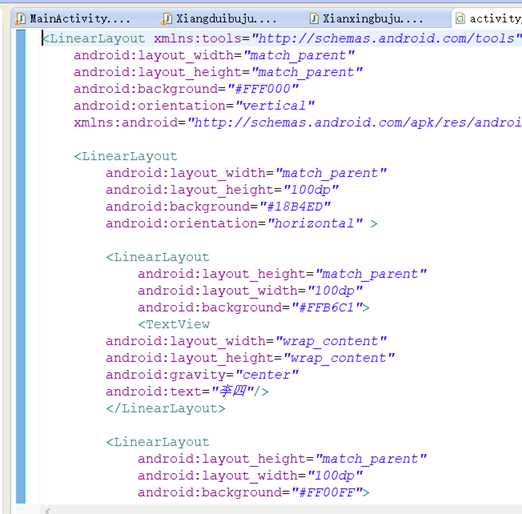Click the blue change marker gutter bar
The width and height of the screenshot is (522, 514).
pos(21,266)
